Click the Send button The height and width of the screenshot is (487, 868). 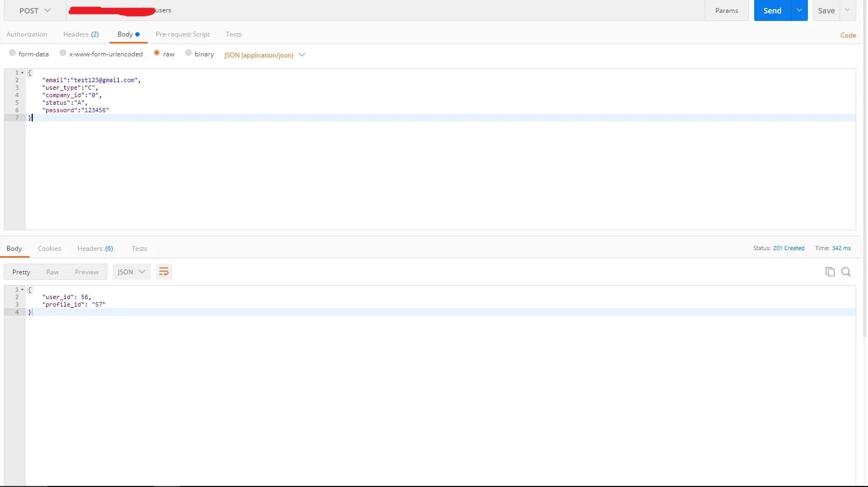coord(772,10)
